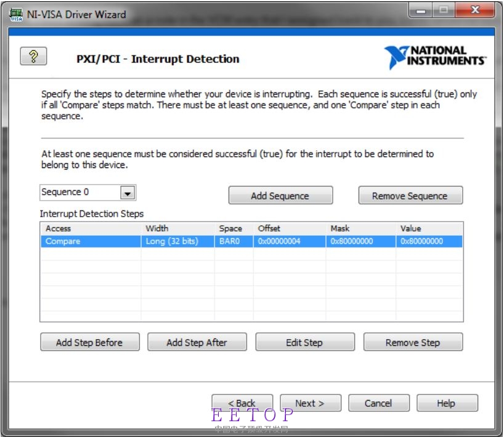Minimize the NI-VISA Driver Wizard window
Image resolution: width=504 pixels, height=437 pixels.
point(421,10)
